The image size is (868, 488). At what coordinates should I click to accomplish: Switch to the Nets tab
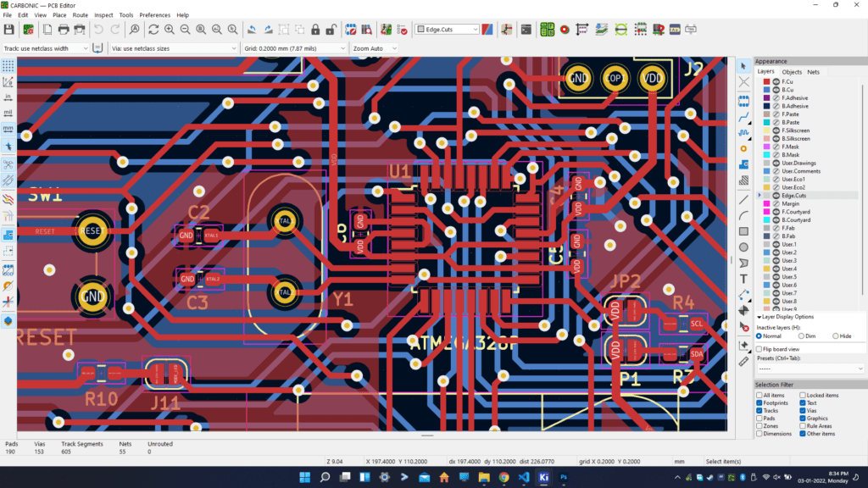click(813, 72)
